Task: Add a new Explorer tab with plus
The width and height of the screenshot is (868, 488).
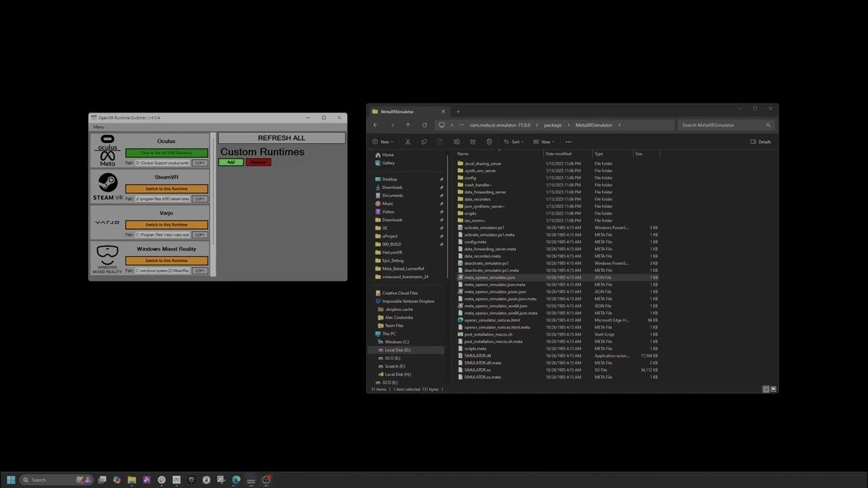Action: [x=458, y=111]
